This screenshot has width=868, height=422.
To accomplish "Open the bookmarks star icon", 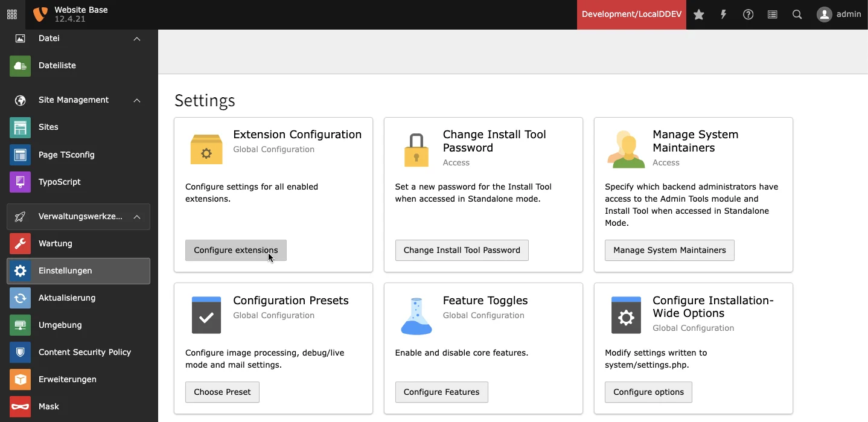I will tap(699, 14).
